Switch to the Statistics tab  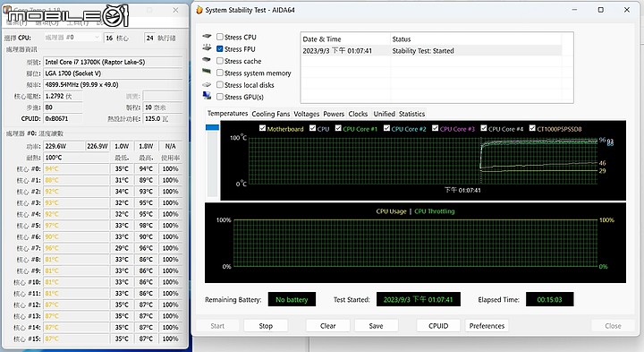click(x=411, y=114)
